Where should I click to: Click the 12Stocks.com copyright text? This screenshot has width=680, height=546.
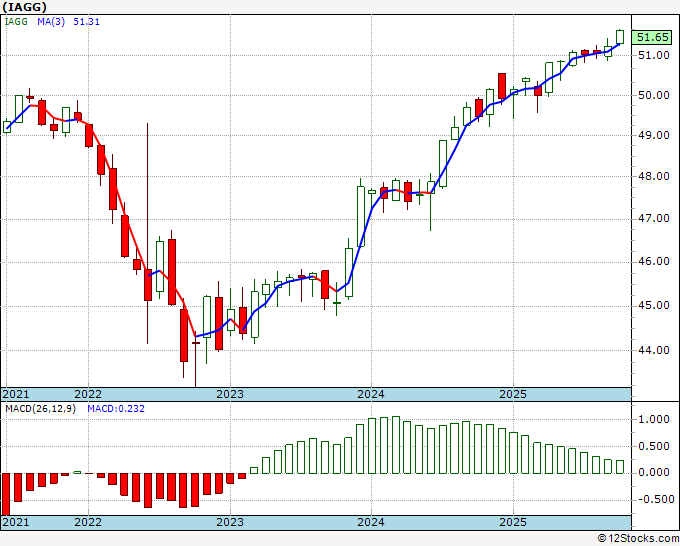click(x=638, y=539)
